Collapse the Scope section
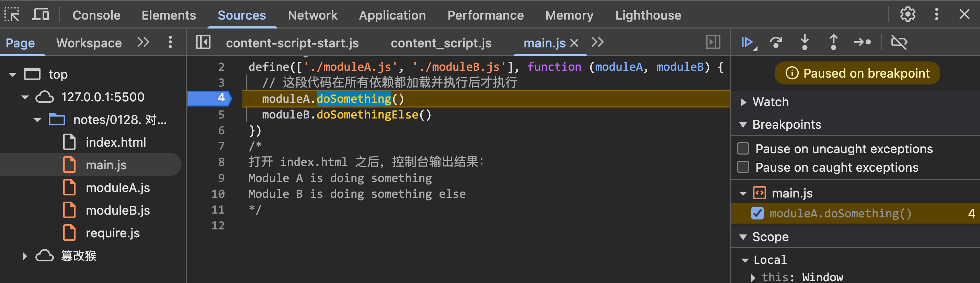The height and width of the screenshot is (283, 980). [x=743, y=237]
